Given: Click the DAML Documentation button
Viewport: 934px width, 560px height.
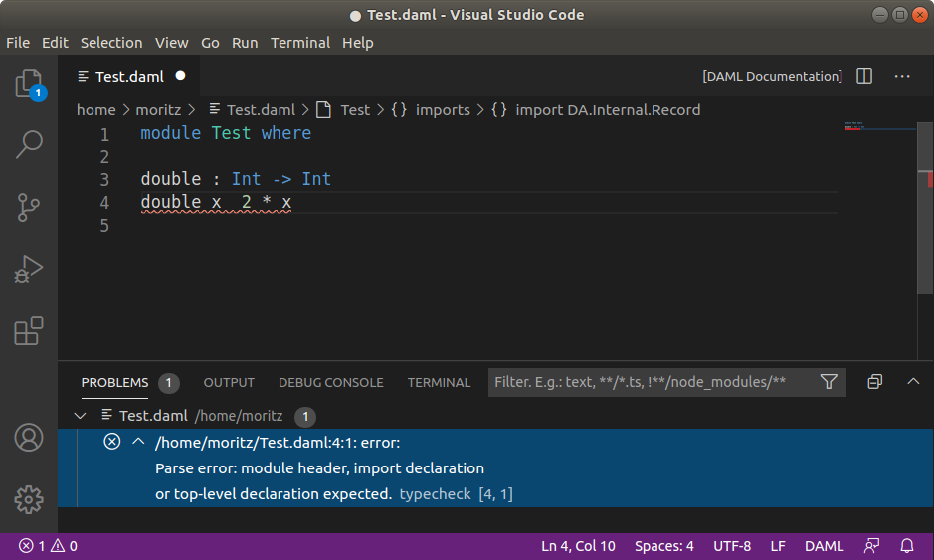Looking at the screenshot, I should pyautogui.click(x=772, y=77).
